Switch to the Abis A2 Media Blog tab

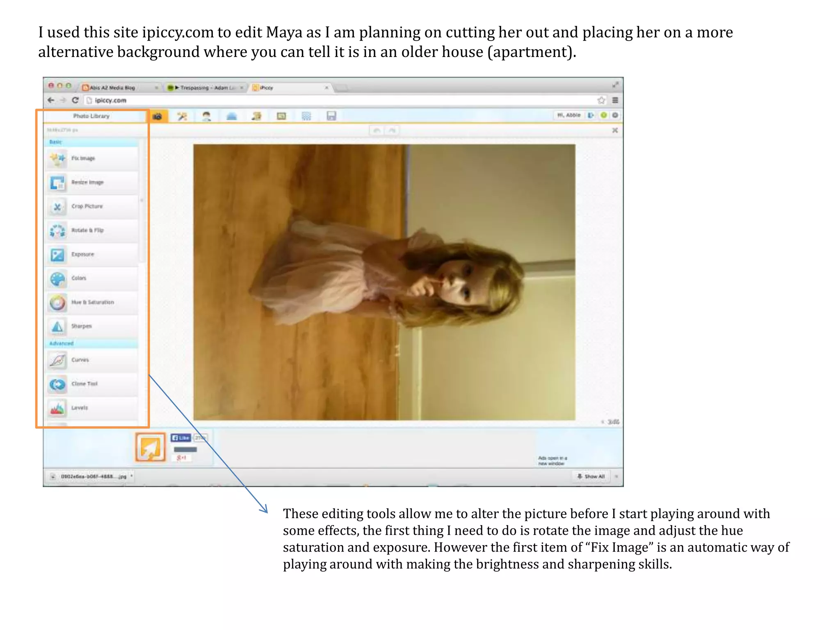pos(112,88)
